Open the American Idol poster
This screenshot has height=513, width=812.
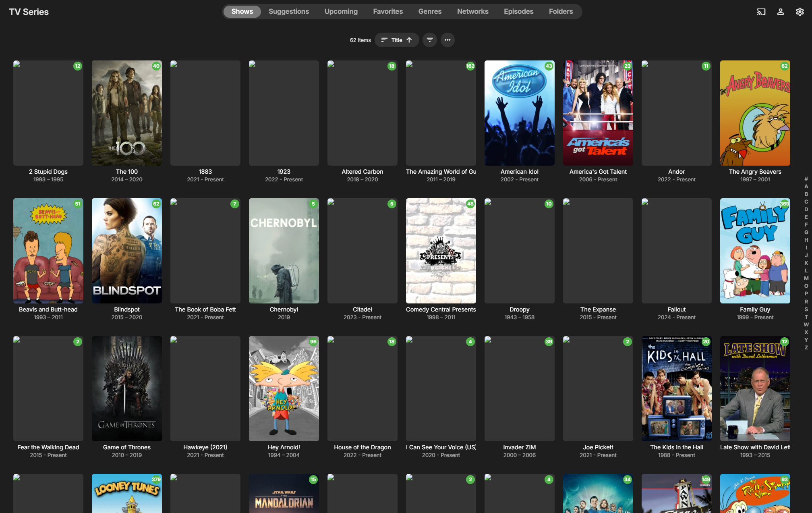point(519,113)
